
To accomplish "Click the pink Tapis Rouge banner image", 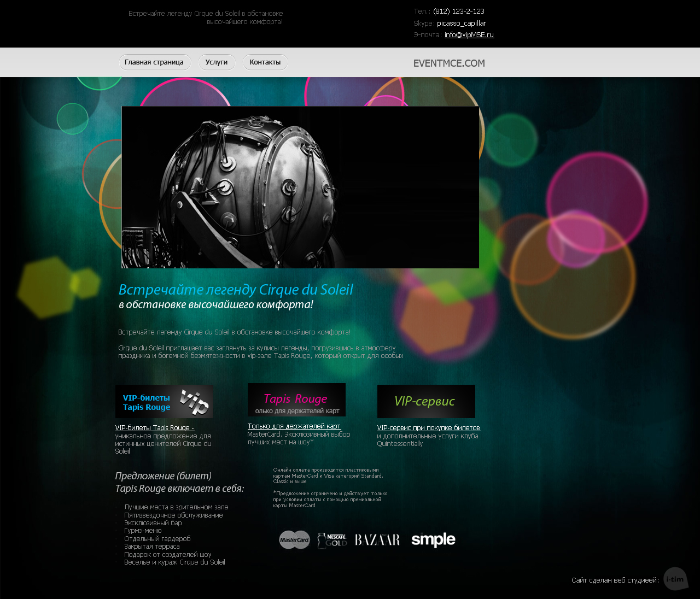I will click(296, 400).
